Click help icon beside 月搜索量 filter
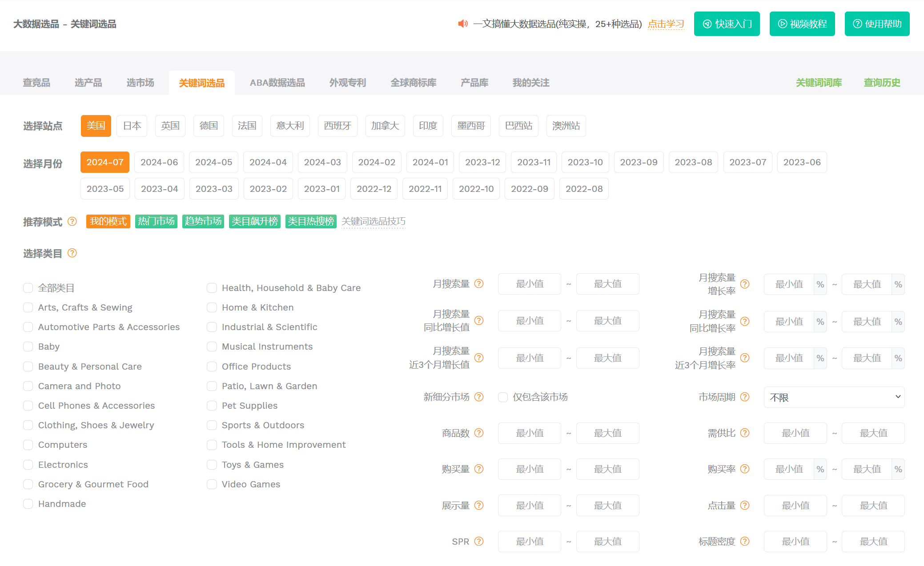 pyautogui.click(x=479, y=283)
